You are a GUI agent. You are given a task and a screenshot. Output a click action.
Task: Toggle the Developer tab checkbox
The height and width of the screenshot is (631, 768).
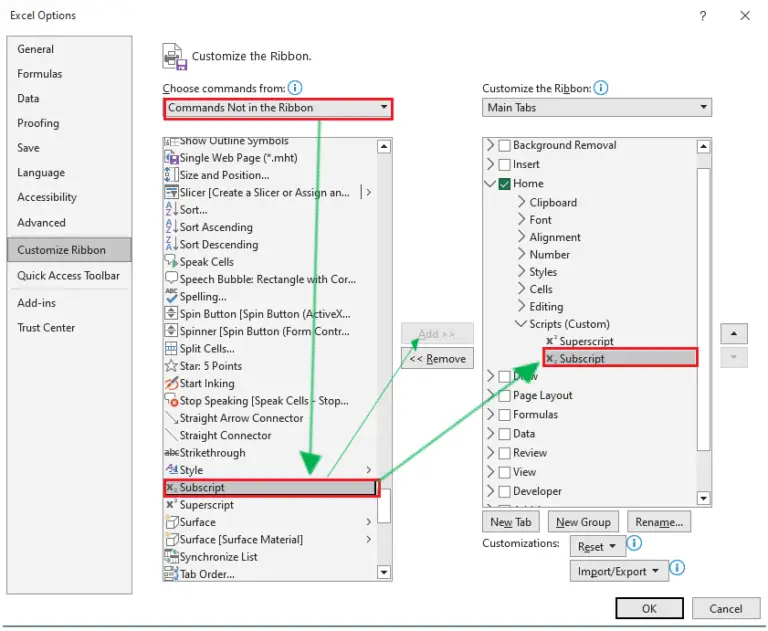[505, 492]
